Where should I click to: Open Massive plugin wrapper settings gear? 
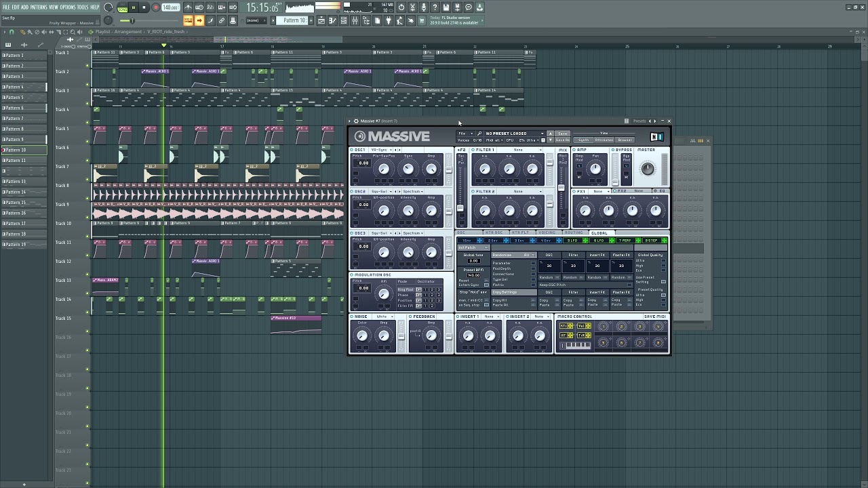[x=356, y=121]
